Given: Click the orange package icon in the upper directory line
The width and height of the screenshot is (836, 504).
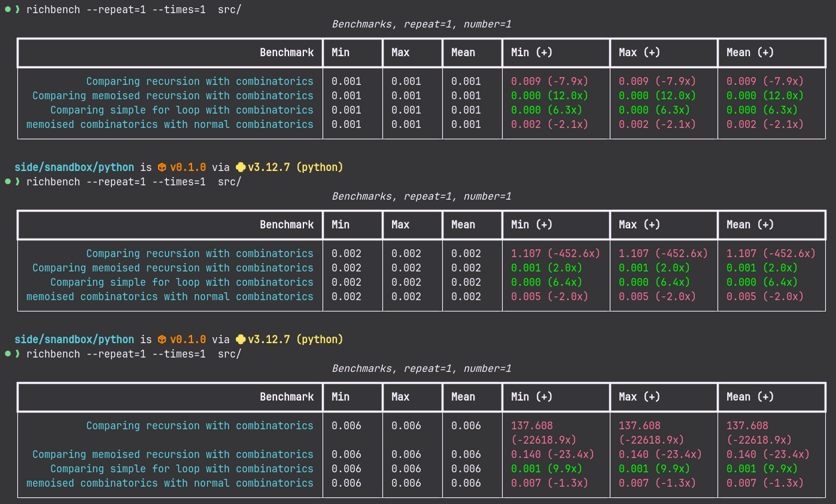Looking at the screenshot, I should [162, 167].
